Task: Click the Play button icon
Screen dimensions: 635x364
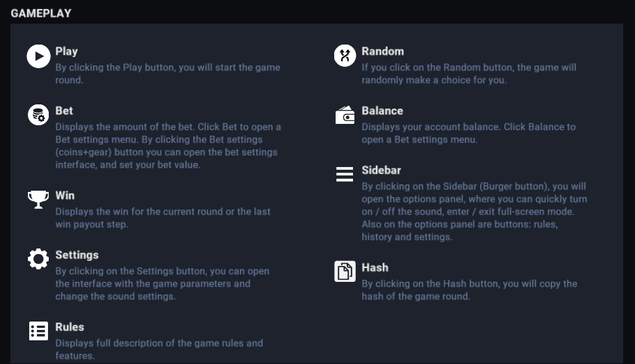Action: tap(38, 56)
